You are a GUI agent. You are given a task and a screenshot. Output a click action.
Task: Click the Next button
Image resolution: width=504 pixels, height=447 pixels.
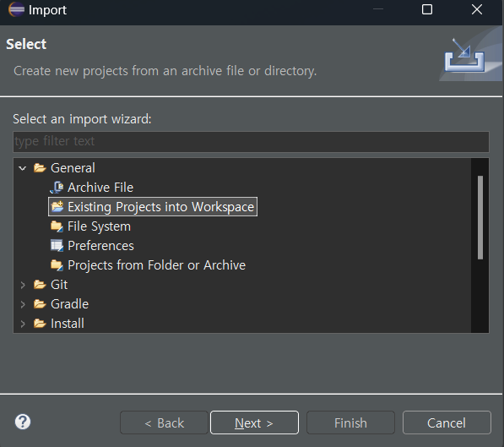254,422
